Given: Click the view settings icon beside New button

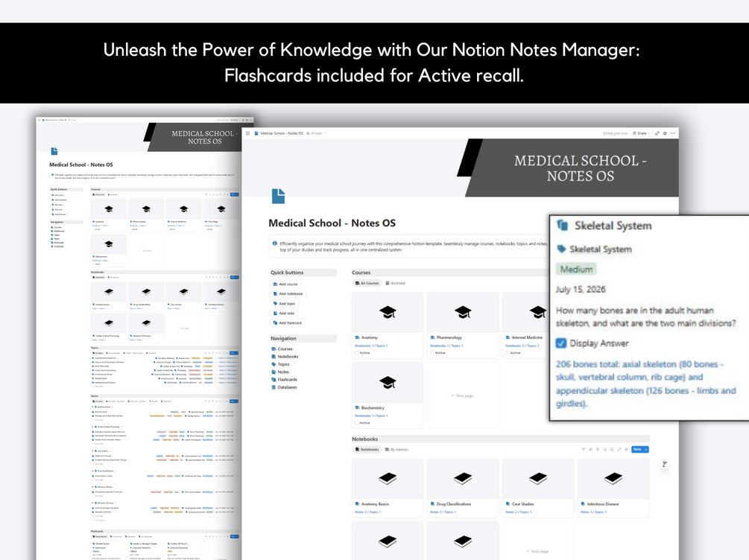Looking at the screenshot, I should pos(626,449).
